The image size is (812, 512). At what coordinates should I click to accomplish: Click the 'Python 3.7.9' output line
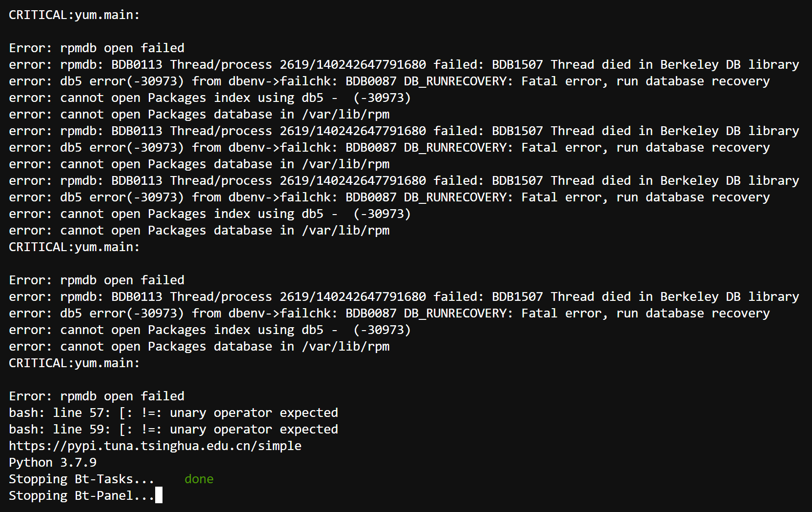click(x=53, y=463)
